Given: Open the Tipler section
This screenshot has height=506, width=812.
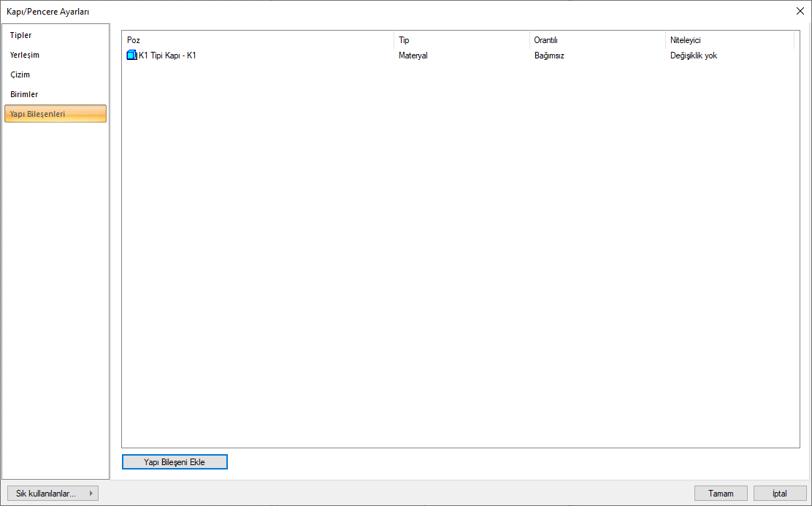Looking at the screenshot, I should tap(55, 35).
